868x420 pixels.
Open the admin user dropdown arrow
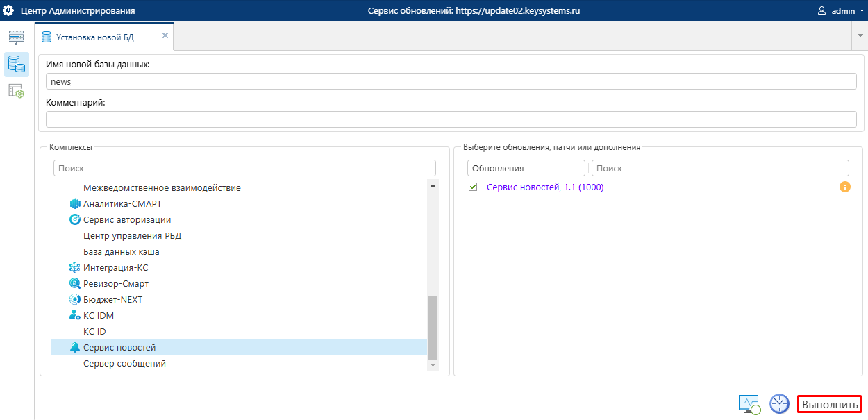coord(862,11)
